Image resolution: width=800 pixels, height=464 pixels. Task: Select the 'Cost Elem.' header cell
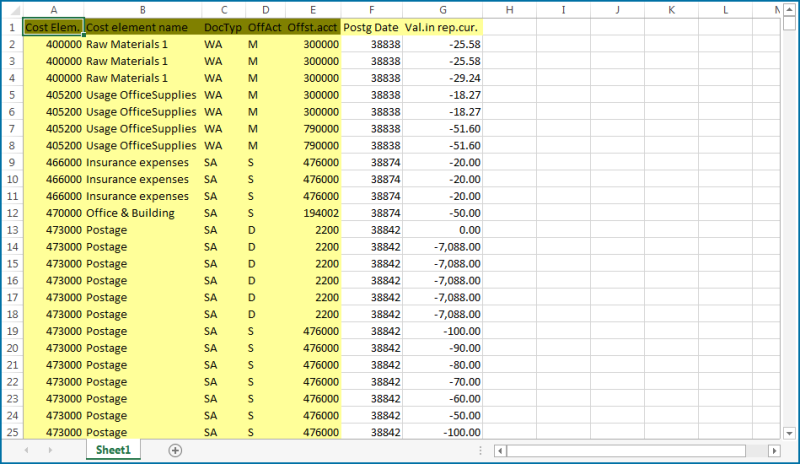pos(54,27)
